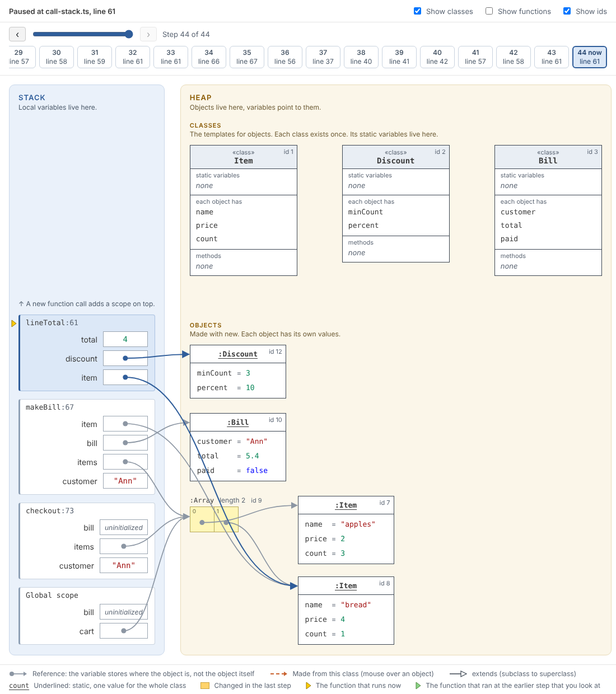
Task: Select the Global scope frame title
Action: 52,595
